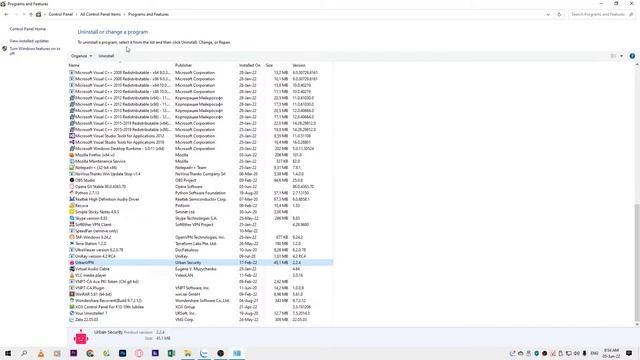Click the Your Uninstaller! 7 icon
This screenshot has height=360, width=640.
[x=72, y=313]
